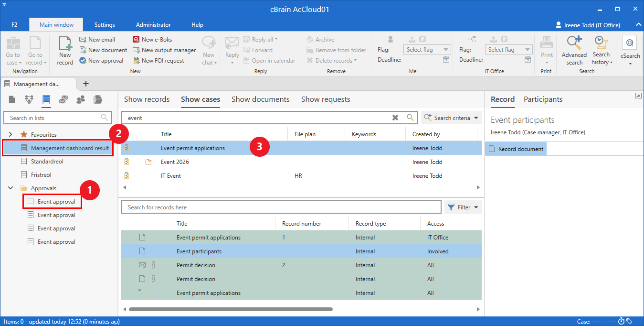Image resolution: width=644 pixels, height=326 pixels.
Task: Open the Select flag dropdown under Me
Action: [x=427, y=50]
